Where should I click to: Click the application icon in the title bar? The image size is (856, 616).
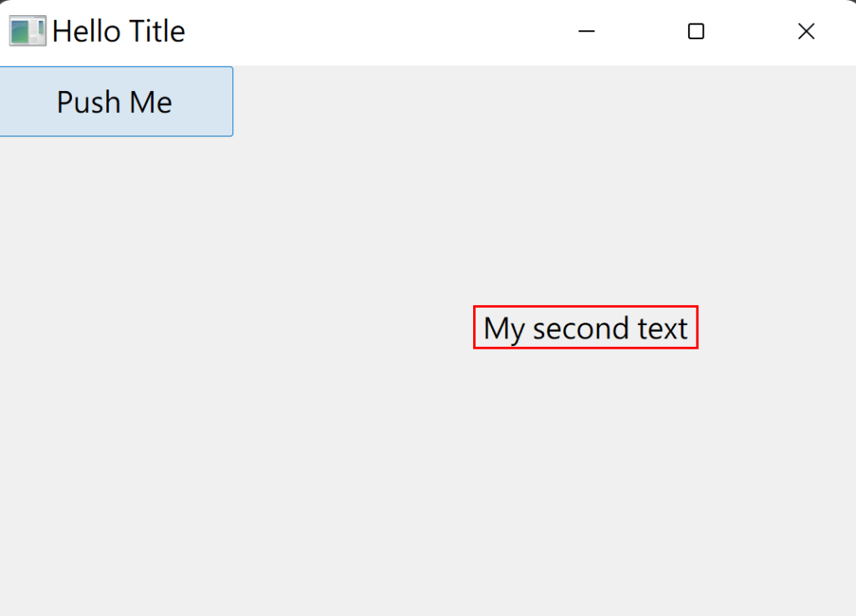(x=27, y=32)
